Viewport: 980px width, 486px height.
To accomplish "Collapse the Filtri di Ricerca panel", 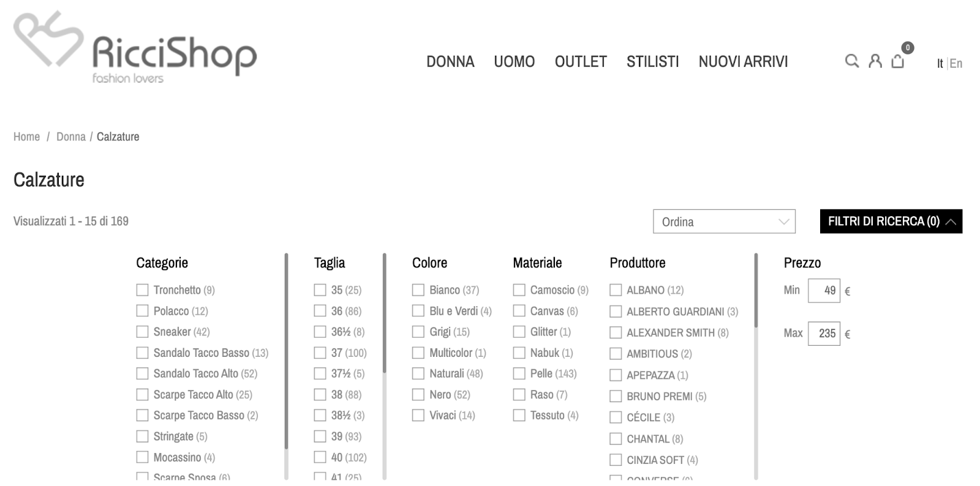I will (891, 222).
